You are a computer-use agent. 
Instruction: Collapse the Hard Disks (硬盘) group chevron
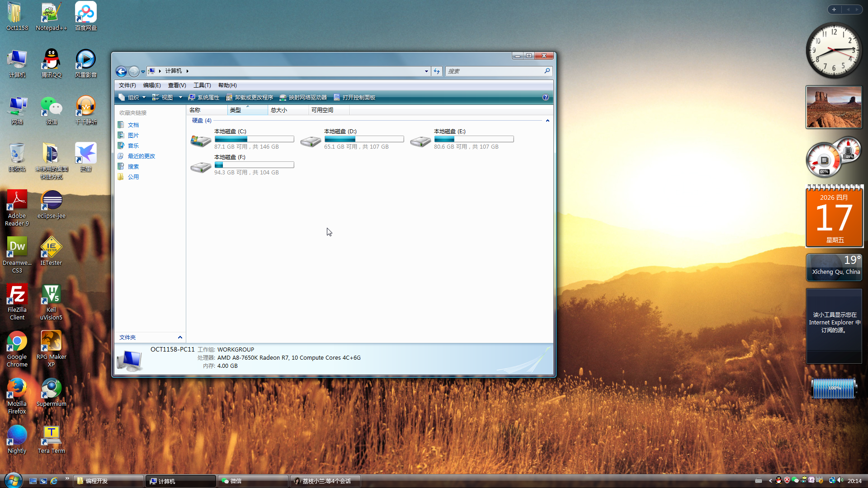(547, 121)
